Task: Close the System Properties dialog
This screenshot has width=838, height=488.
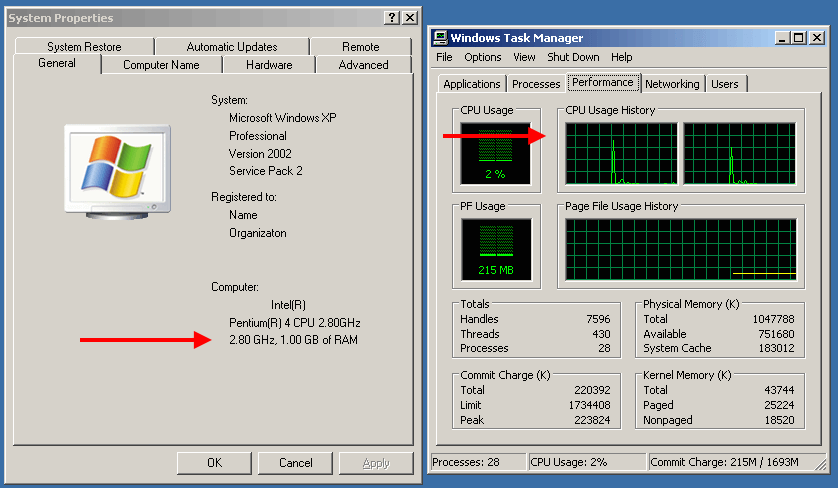Action: point(409,18)
